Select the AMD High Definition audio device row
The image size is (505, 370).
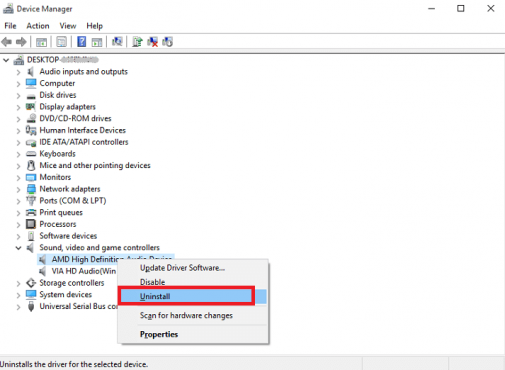(105, 259)
